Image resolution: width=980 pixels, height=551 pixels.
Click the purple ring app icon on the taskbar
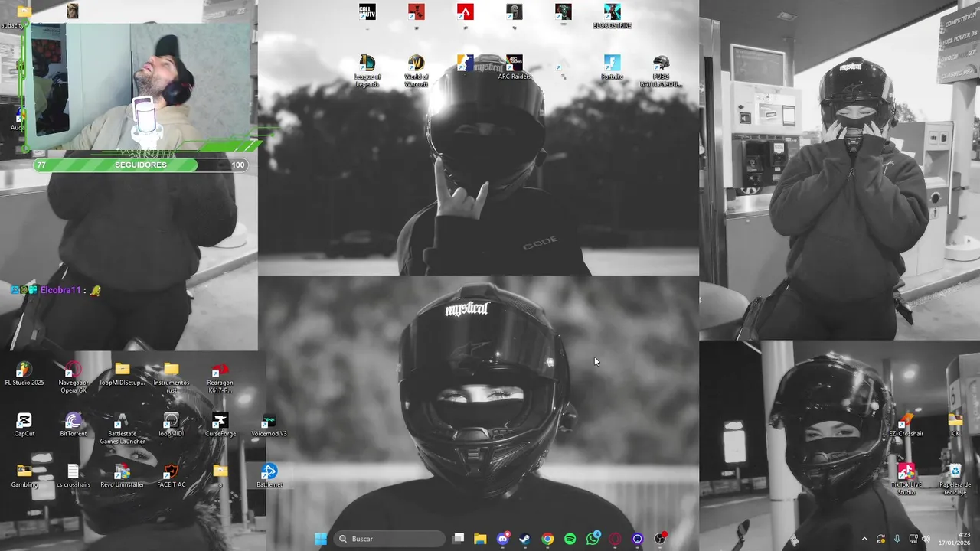click(638, 539)
